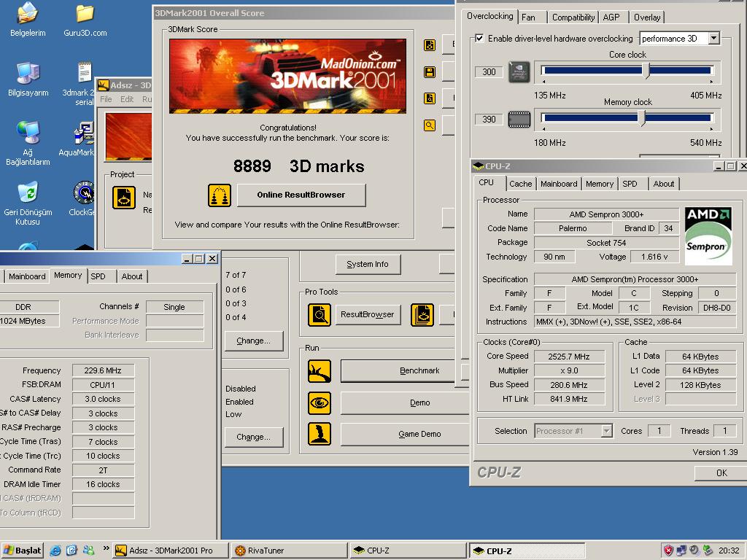Open the File menu in 3DMark window
Viewport: 747px width, 560px height.
click(x=106, y=99)
